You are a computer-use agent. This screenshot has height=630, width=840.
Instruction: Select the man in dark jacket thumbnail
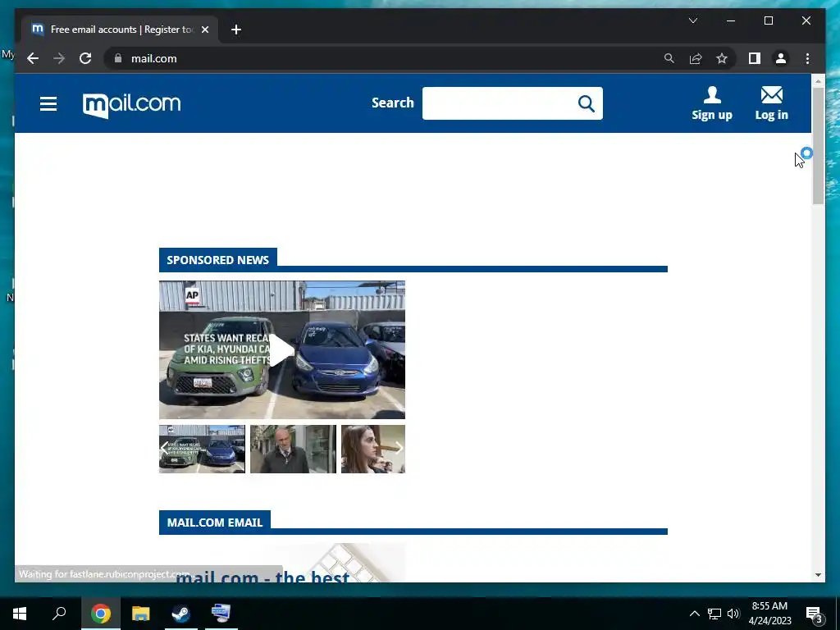pos(293,449)
